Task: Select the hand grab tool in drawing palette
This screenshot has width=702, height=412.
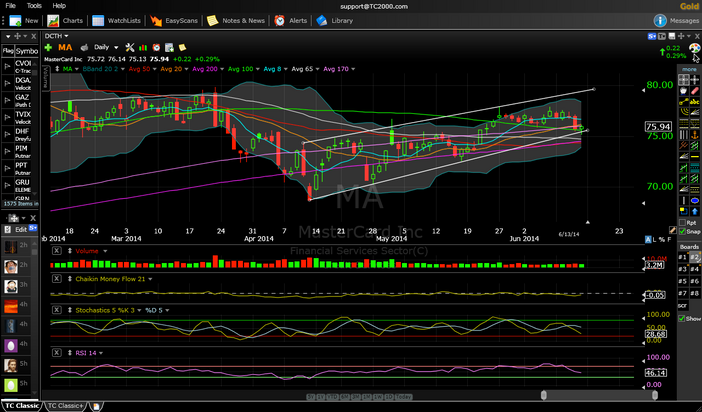Action: [684, 91]
